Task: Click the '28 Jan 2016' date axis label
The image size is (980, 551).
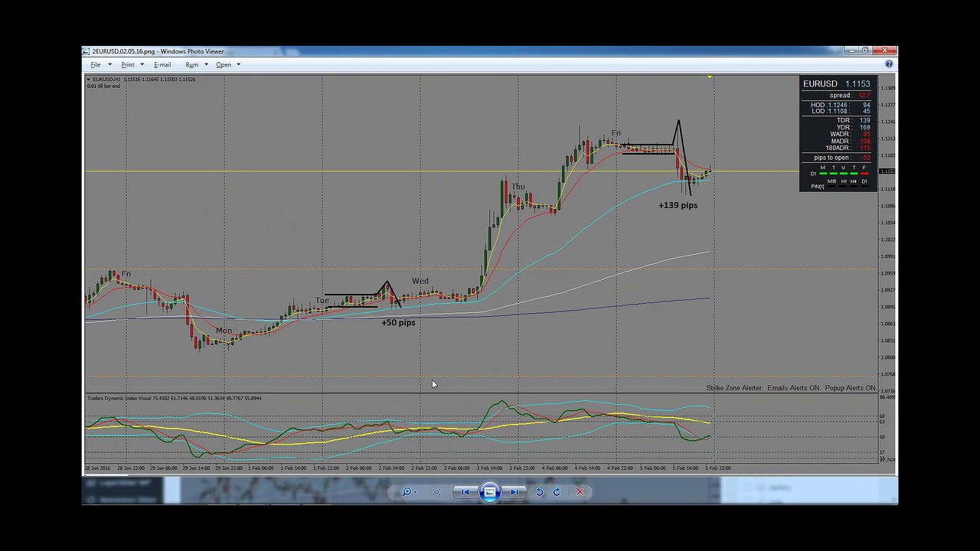Action: pos(98,468)
